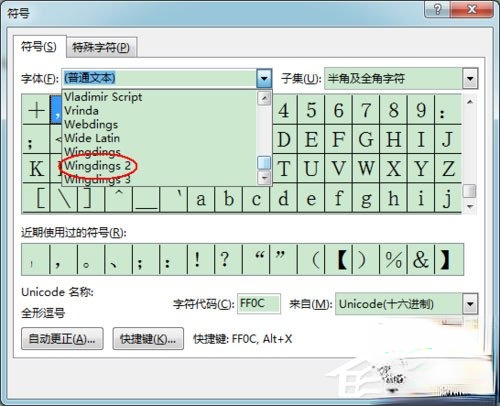Screen dimensions: 500x406
Task: Select digit 5 in symbol grid
Action: [x=311, y=110]
